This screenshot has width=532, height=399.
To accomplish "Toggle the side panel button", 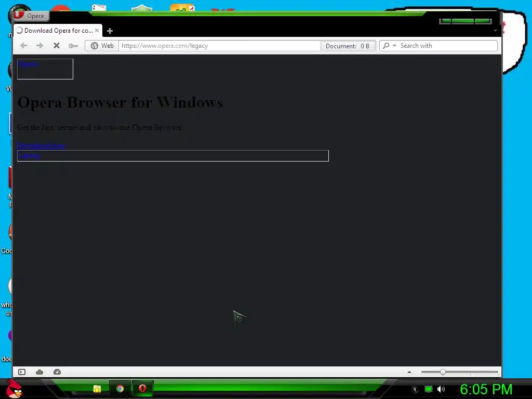I will [x=22, y=372].
